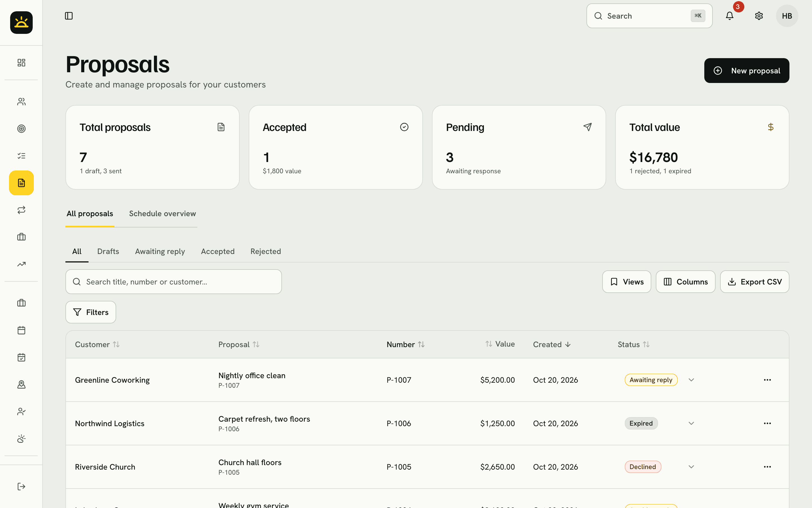Open the plain calendar icon in sidebar
The width and height of the screenshot is (812, 508).
(21, 330)
